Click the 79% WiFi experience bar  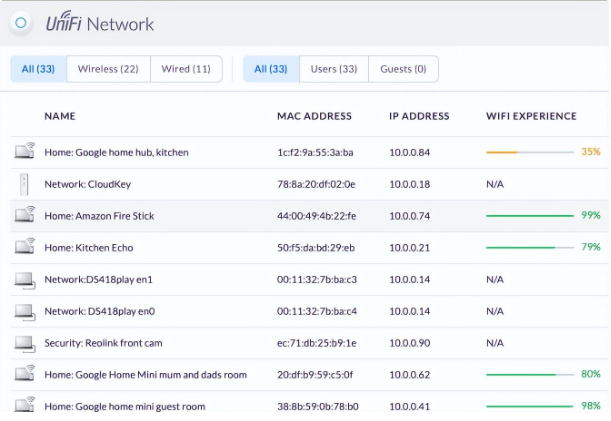click(x=530, y=248)
